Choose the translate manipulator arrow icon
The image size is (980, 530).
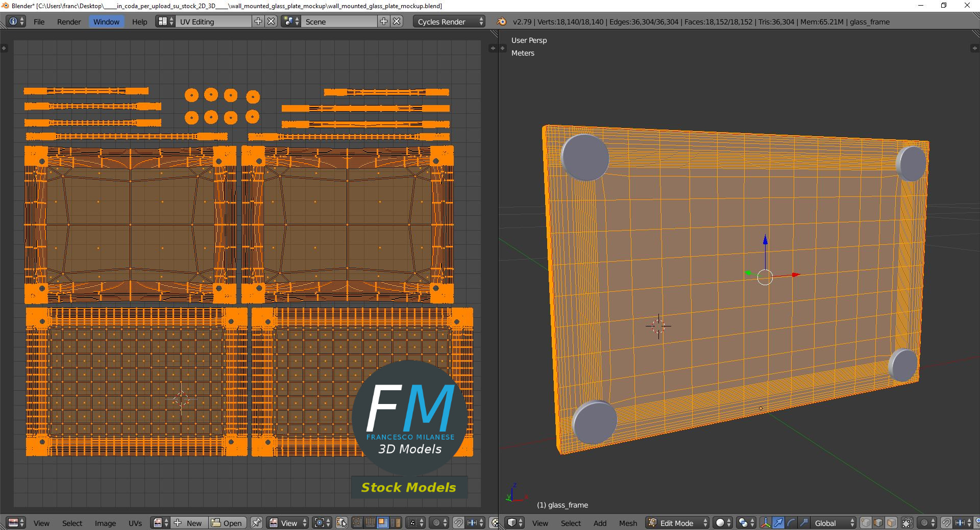pos(778,523)
